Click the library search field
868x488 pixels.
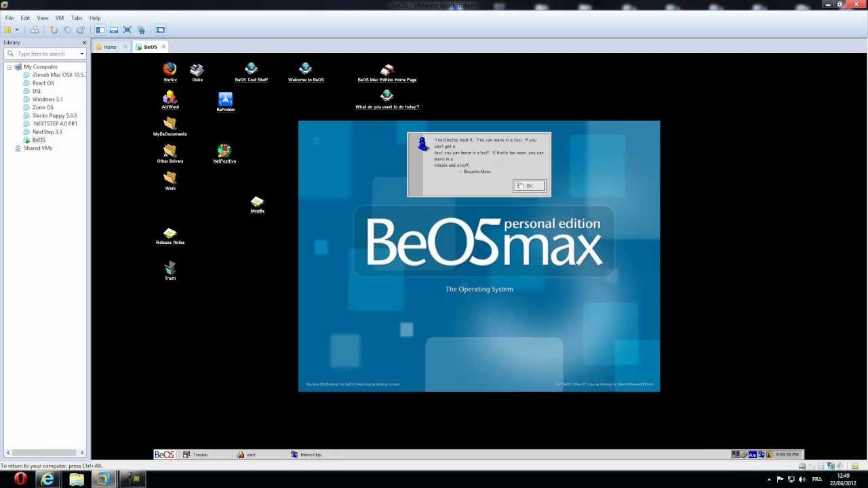click(x=45, y=54)
